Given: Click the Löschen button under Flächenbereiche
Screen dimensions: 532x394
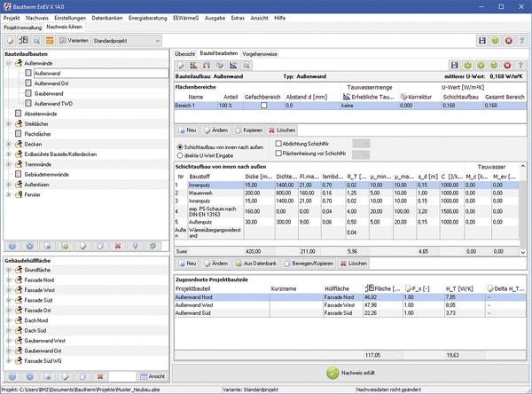Looking at the screenshot, I should 283,130.
